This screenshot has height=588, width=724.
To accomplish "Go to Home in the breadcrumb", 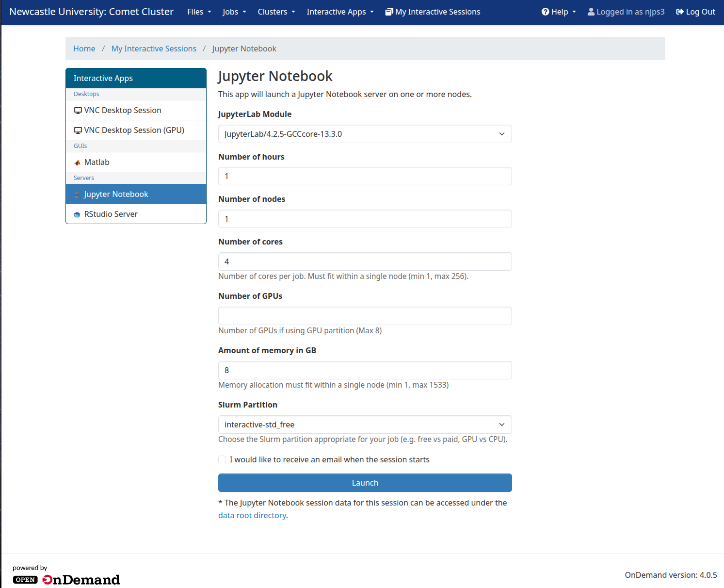I will click(x=84, y=49).
